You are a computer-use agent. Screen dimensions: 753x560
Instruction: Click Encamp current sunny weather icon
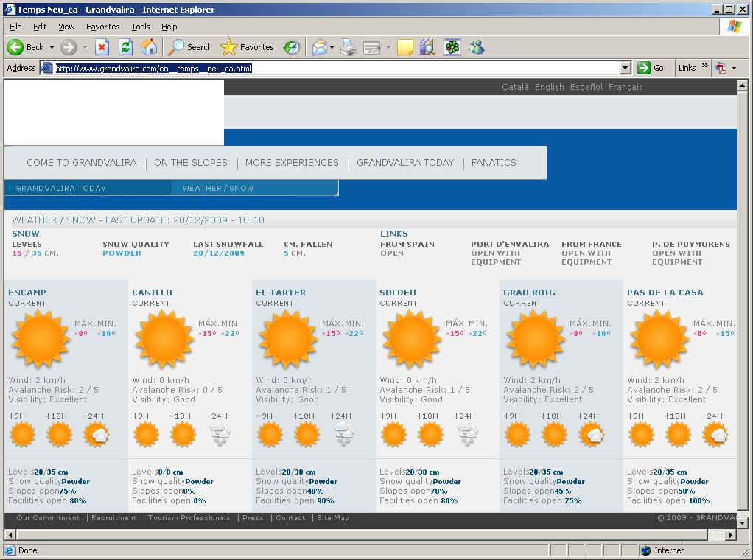coord(41,339)
